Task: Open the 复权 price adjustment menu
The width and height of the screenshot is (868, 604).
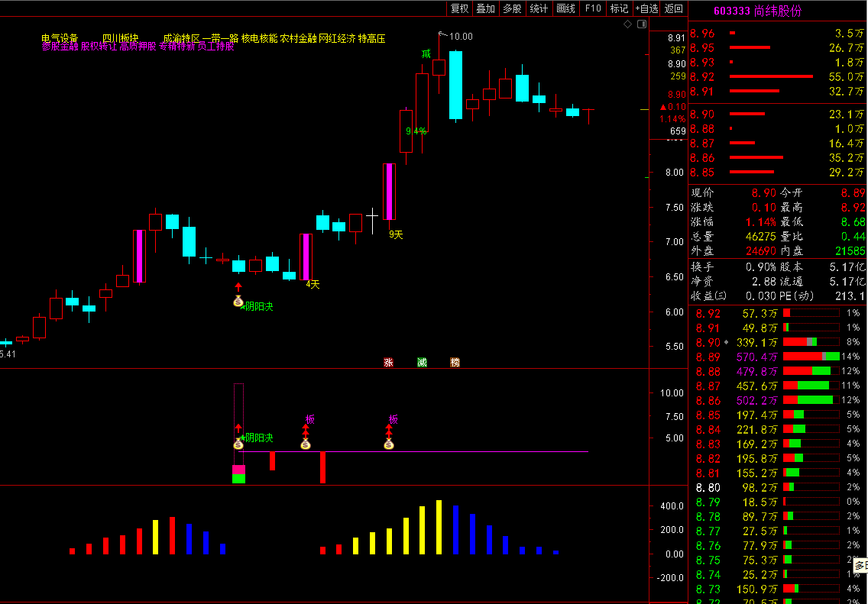Action: tap(459, 8)
